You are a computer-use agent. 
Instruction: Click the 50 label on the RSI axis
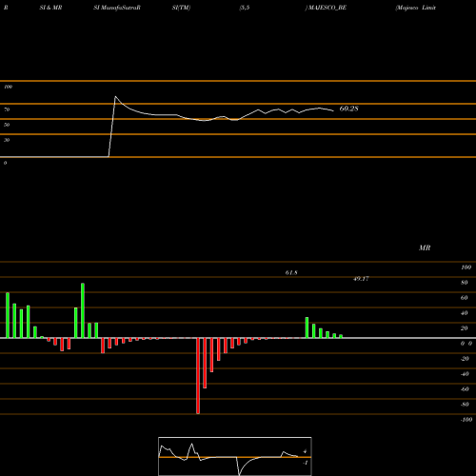7,125
